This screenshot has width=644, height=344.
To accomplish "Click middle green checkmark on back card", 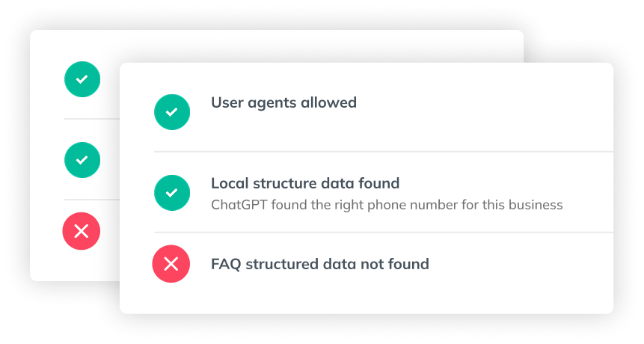I will [82, 159].
